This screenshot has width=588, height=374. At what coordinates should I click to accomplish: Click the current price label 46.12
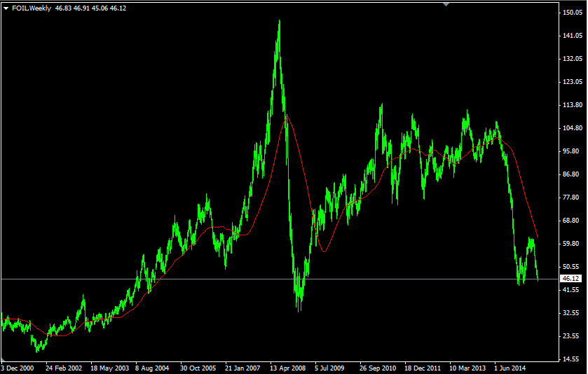(x=571, y=279)
